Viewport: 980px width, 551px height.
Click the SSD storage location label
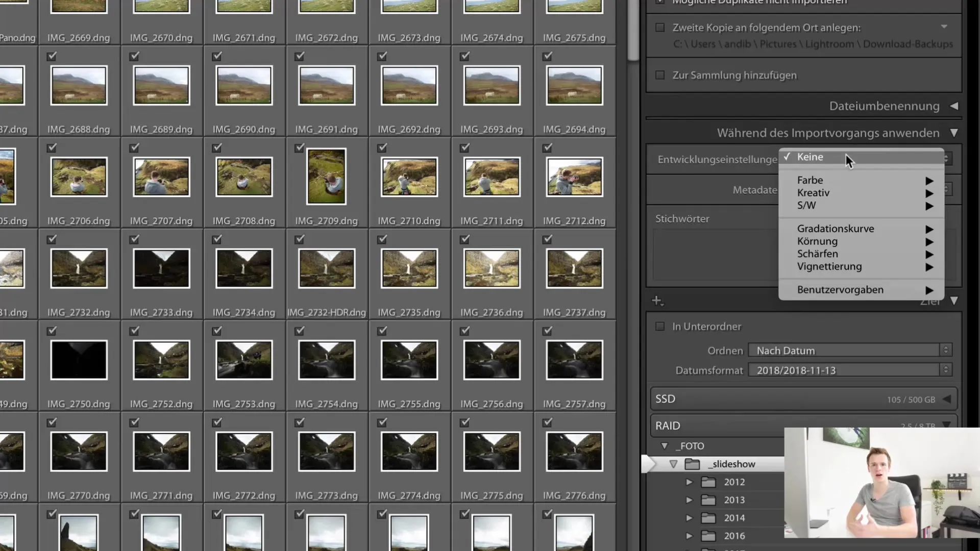pos(665,399)
